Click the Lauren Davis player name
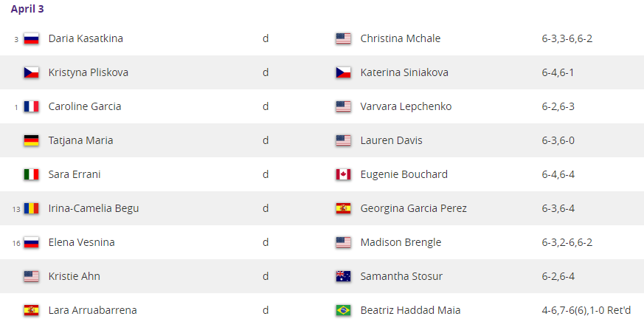The image size is (644, 322). tap(392, 140)
